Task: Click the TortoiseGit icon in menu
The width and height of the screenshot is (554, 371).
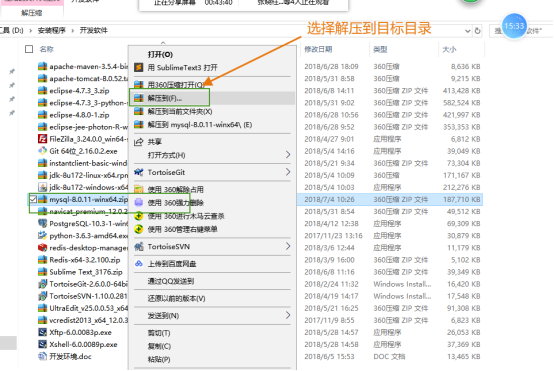Action: coord(138,172)
